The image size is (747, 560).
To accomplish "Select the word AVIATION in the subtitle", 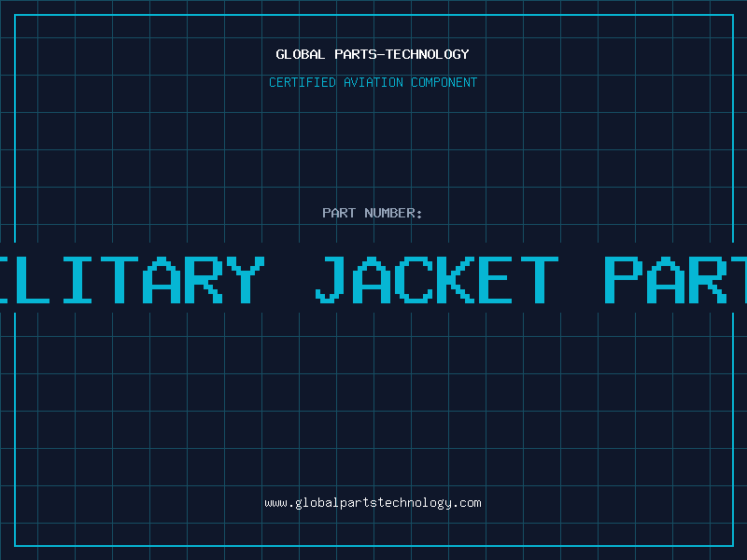I will coord(373,82).
